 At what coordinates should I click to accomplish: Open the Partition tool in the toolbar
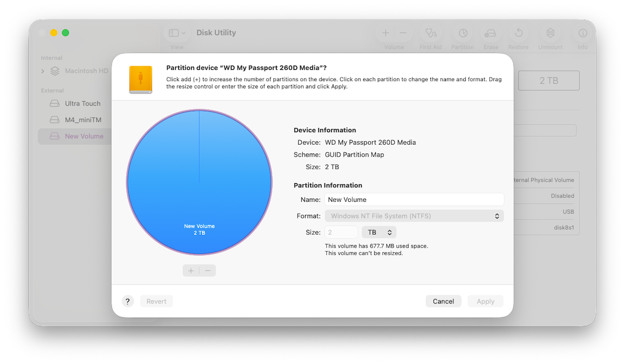[x=463, y=34]
